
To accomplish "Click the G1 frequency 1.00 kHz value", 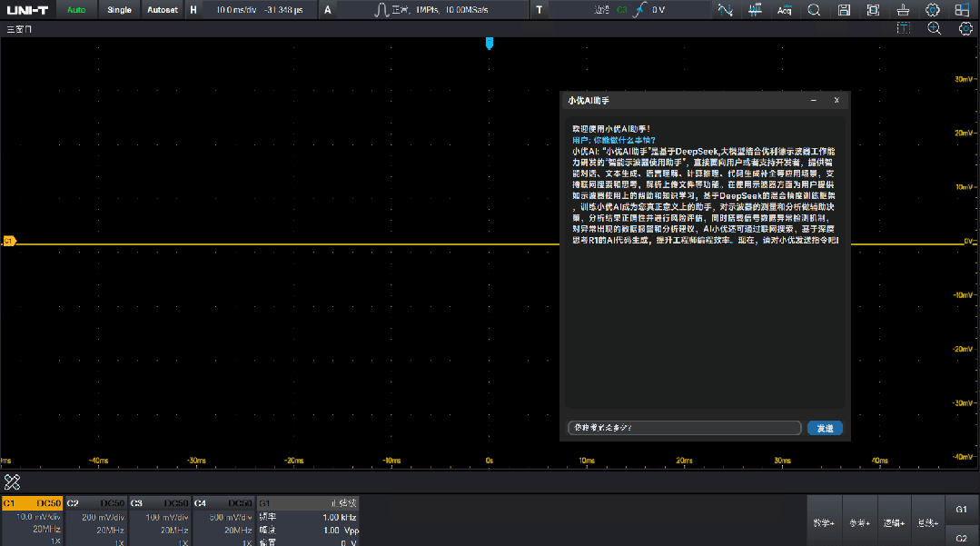I will (x=340, y=517).
